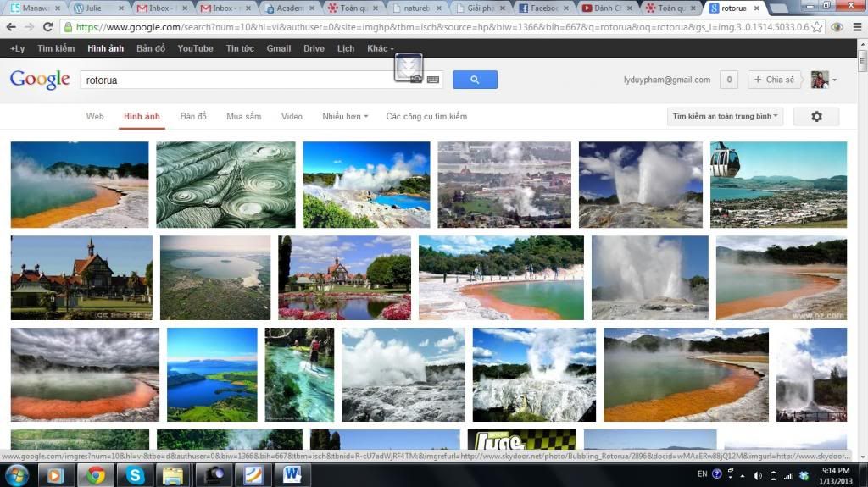The width and height of the screenshot is (868, 487).
Task: Click the notifications count button showing 0
Action: [x=729, y=80]
